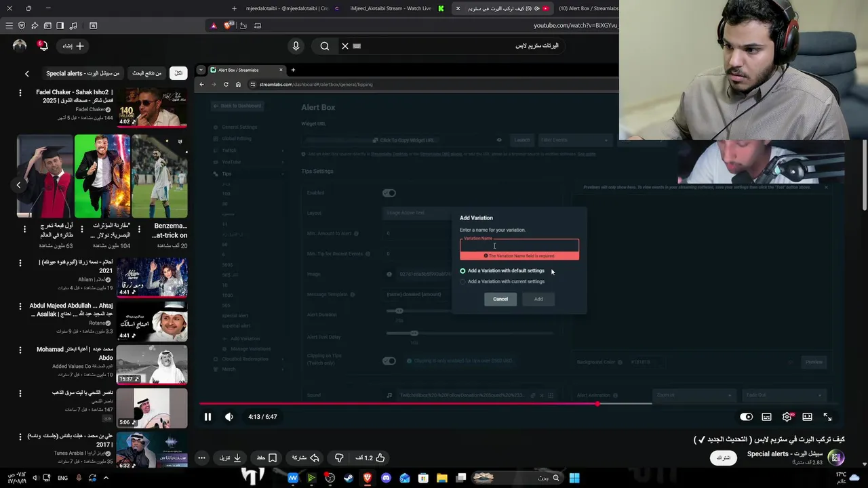Dislike the video with thumbs down
Screen dimensions: 868x488
coord(339,458)
